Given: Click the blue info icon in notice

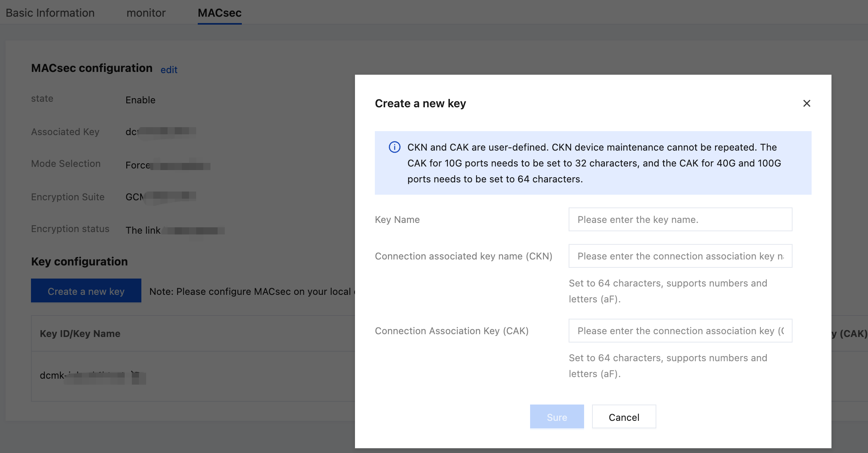Looking at the screenshot, I should pos(394,147).
